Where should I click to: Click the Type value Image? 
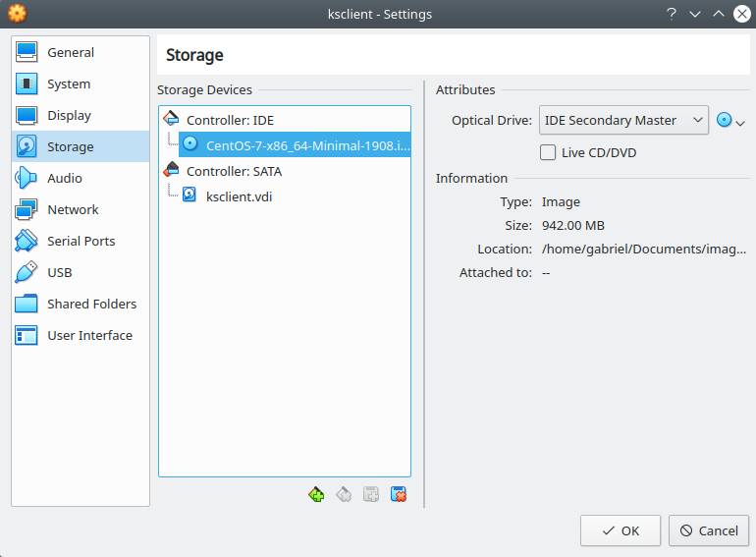click(x=561, y=201)
